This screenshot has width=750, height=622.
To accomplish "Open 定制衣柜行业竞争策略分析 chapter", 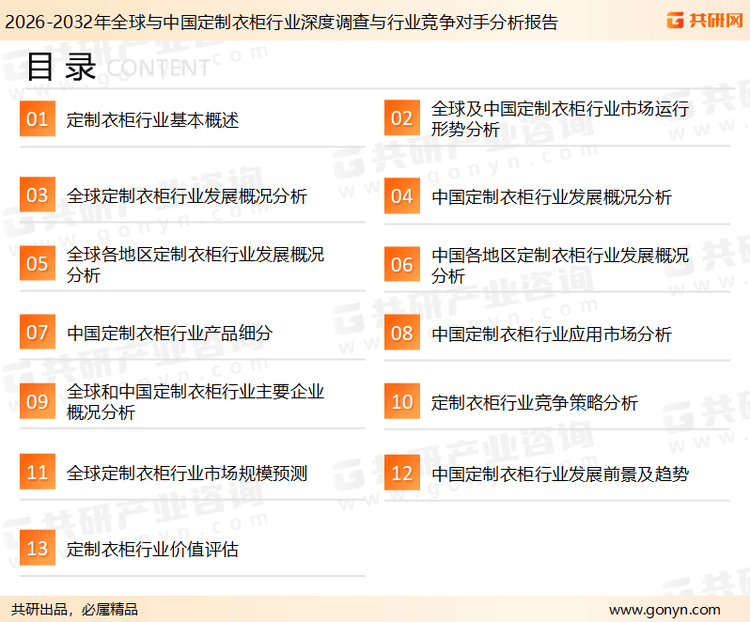I will pos(534,403).
